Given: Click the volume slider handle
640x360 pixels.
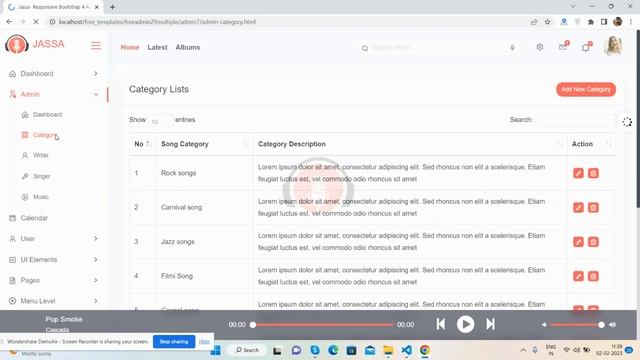Looking at the screenshot, I should 601,325.
